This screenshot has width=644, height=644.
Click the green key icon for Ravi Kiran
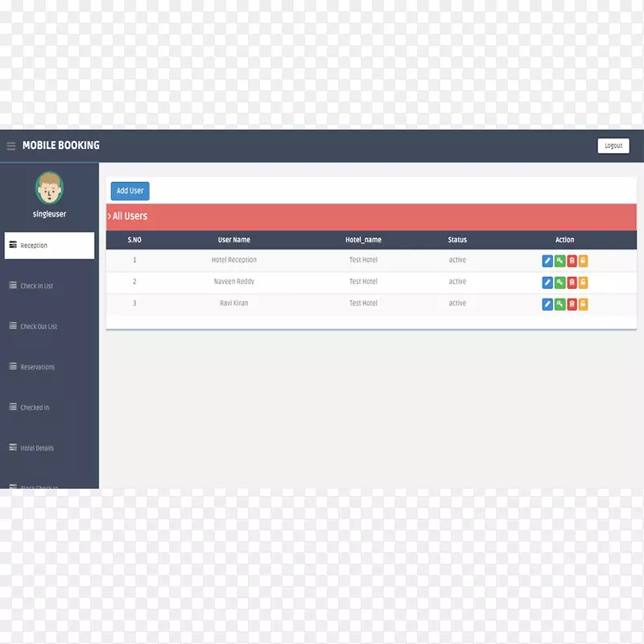[x=559, y=304]
